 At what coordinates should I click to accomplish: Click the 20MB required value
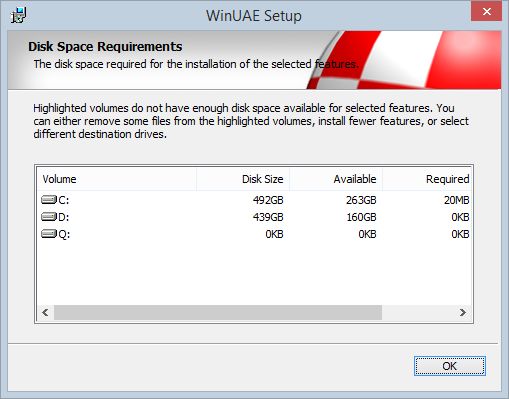pyautogui.click(x=457, y=200)
